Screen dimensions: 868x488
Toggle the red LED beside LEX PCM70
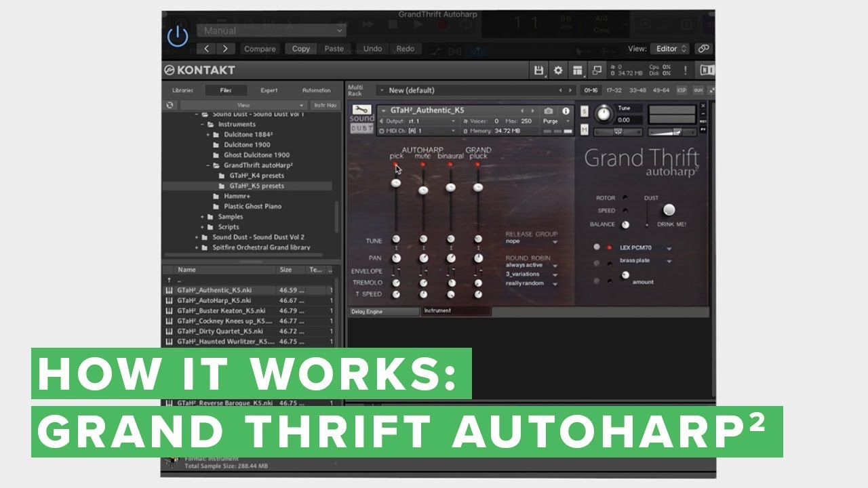pos(609,248)
